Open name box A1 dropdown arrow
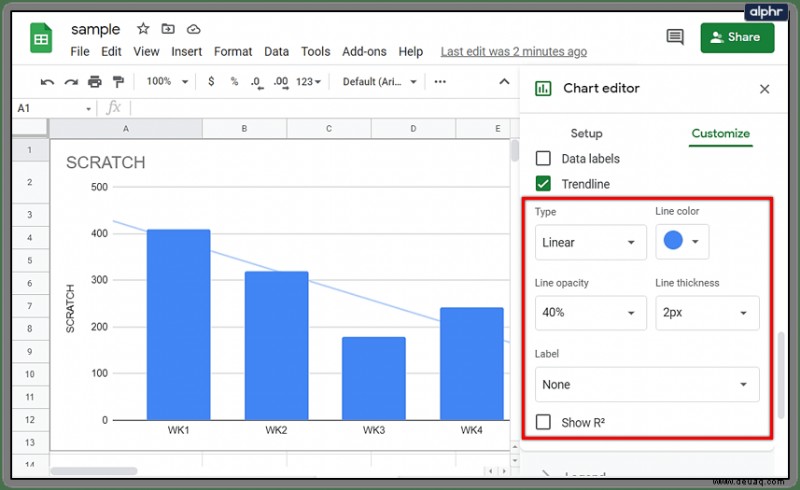Image resolution: width=800 pixels, height=490 pixels. [88, 109]
